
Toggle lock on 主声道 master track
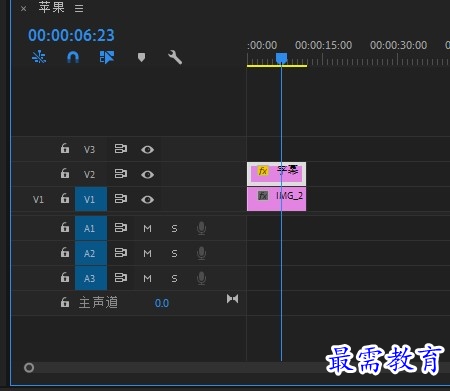(x=65, y=303)
